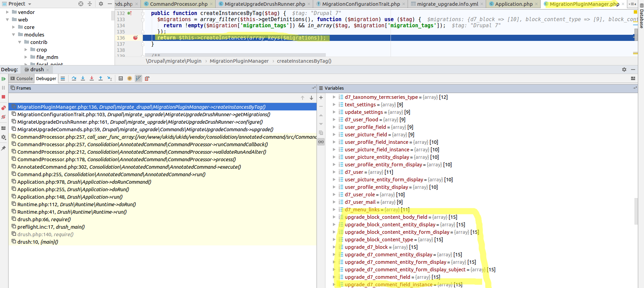This screenshot has height=288, width=644.
Task: Open the CommandProcessor.php editor tab
Action: point(178,4)
